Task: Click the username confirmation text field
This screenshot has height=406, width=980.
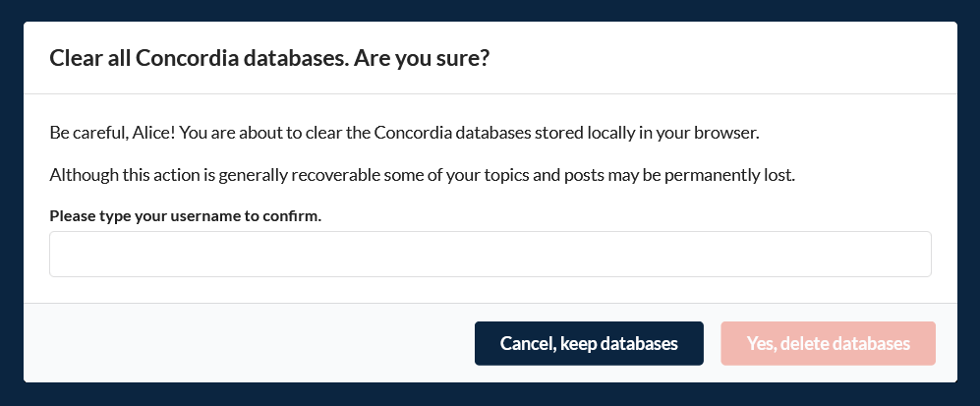Action: pos(490,255)
